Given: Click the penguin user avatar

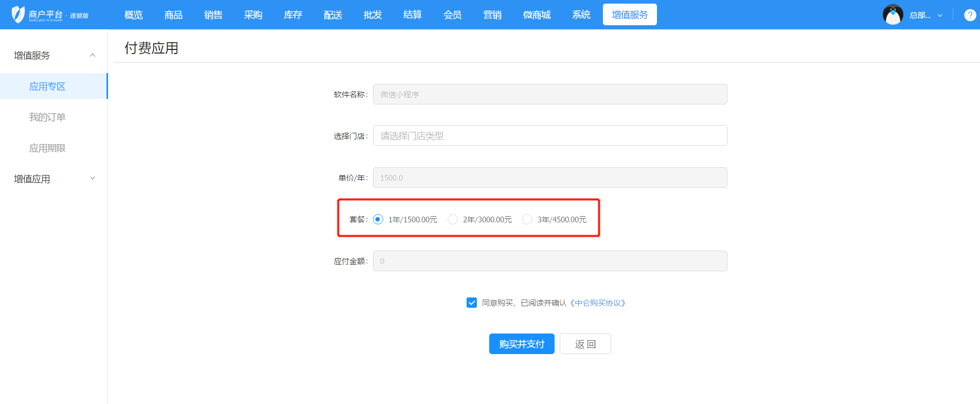Looking at the screenshot, I should (893, 15).
